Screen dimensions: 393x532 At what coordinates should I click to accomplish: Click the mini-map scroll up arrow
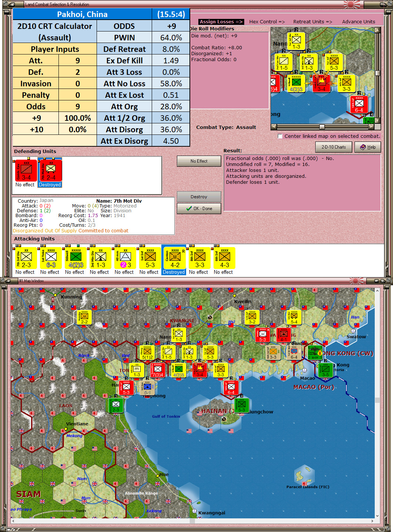click(x=377, y=30)
